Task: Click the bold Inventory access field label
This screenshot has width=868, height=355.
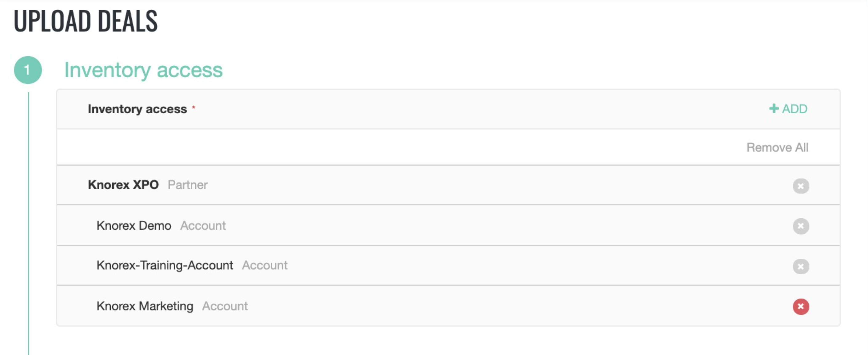Action: [x=137, y=109]
